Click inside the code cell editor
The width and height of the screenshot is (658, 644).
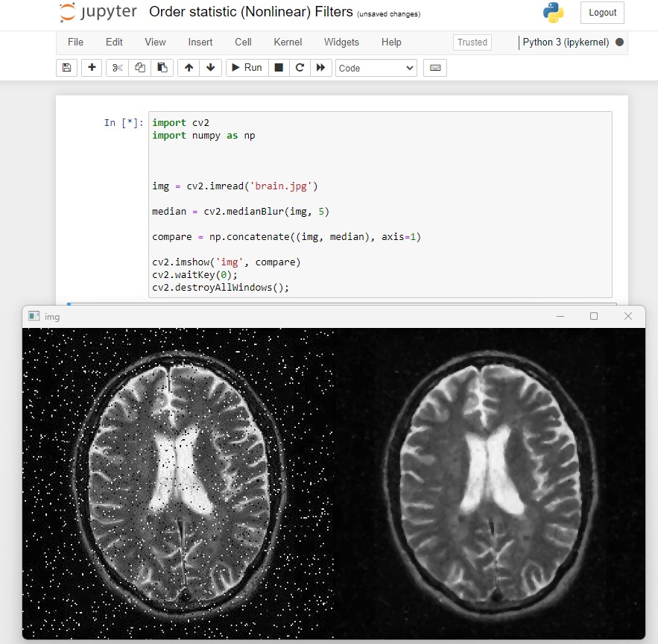coord(380,204)
